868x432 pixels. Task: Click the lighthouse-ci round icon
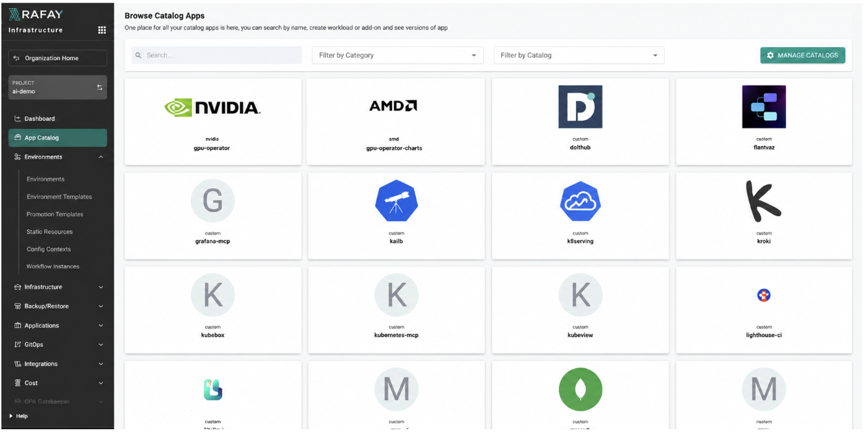click(764, 295)
